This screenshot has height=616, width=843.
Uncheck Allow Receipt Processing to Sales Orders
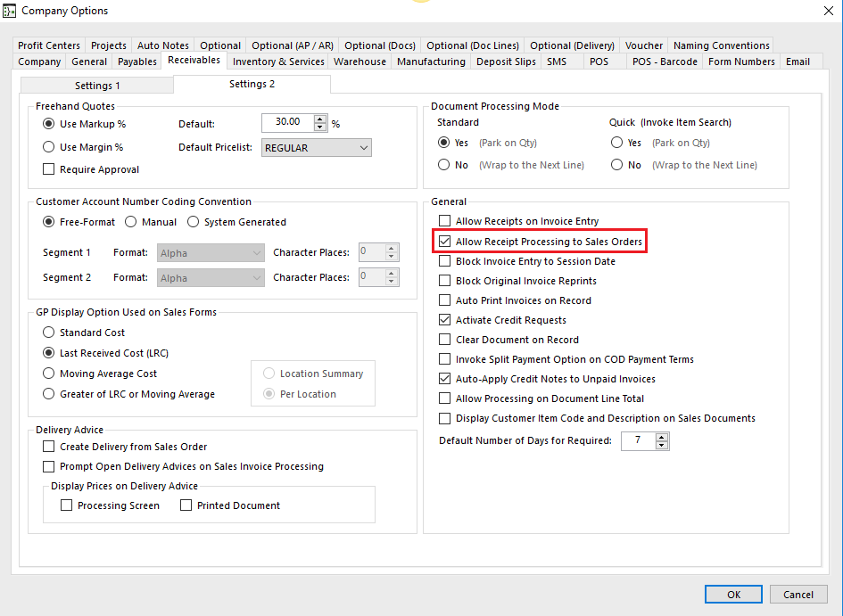click(x=444, y=241)
